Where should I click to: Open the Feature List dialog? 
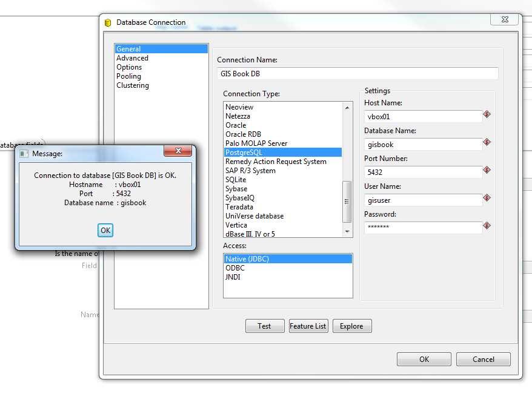click(308, 326)
